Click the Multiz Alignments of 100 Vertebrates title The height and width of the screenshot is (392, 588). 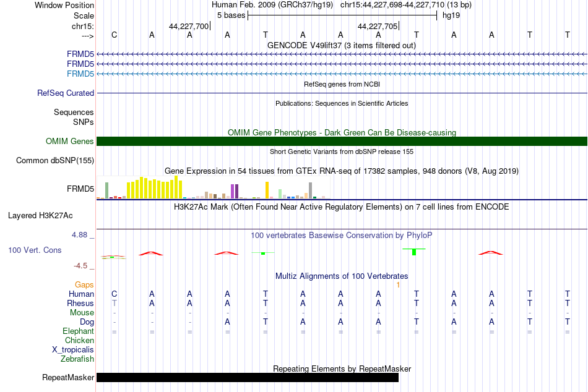342,276
